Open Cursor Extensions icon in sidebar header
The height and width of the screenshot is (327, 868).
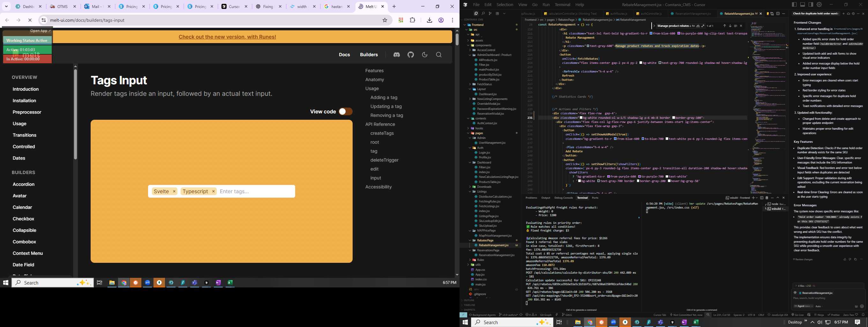(497, 13)
